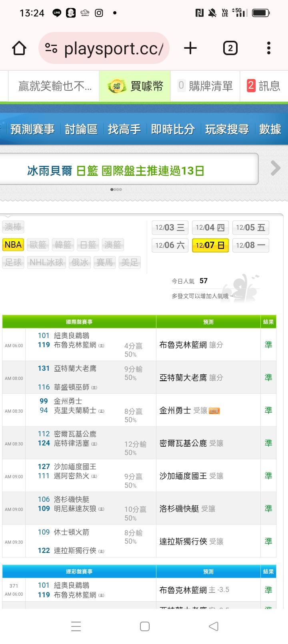Select the NBA league filter

tap(13, 244)
